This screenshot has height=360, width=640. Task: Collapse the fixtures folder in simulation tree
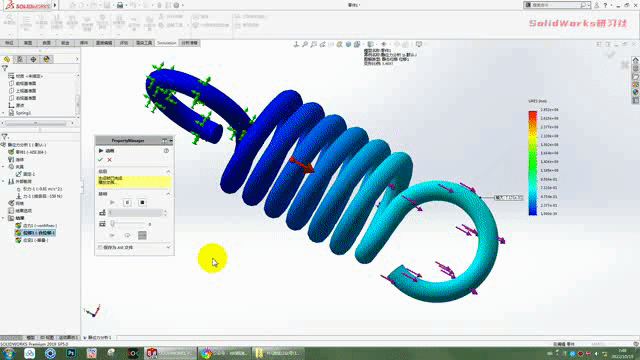[x=4, y=167]
